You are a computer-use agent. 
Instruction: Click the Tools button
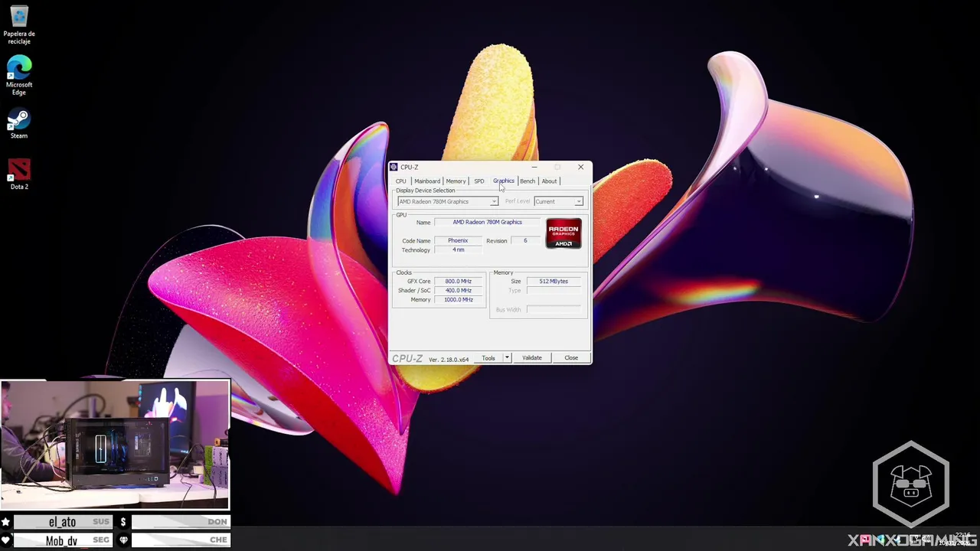click(x=488, y=357)
